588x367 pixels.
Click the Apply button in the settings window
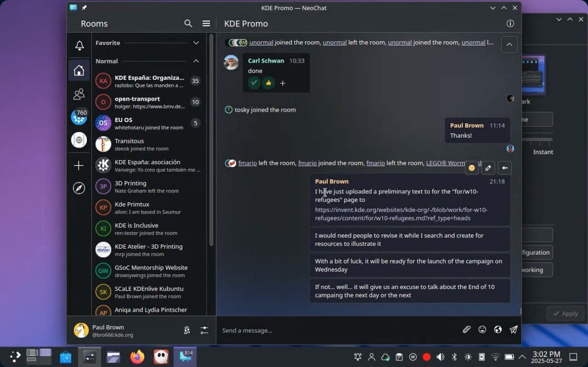pyautogui.click(x=565, y=314)
